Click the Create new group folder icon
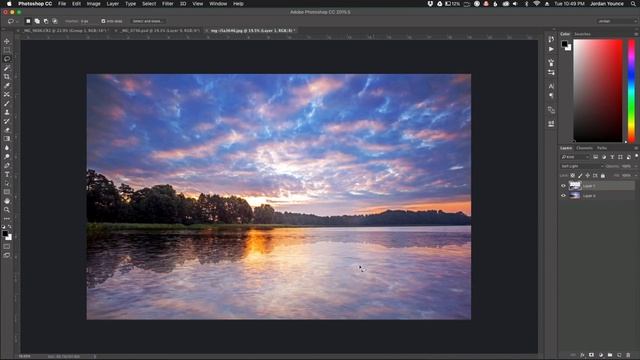The width and height of the screenshot is (640, 360). tap(610, 355)
